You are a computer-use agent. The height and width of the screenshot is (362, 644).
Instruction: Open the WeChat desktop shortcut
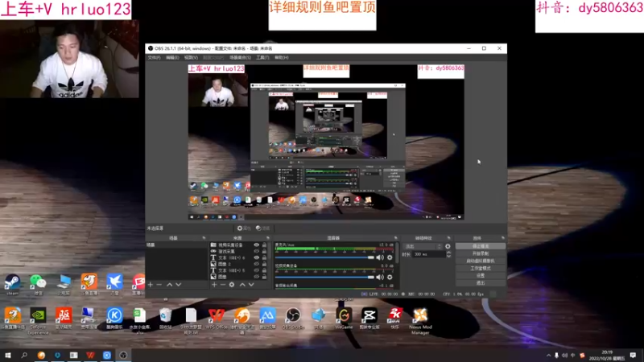(38, 285)
